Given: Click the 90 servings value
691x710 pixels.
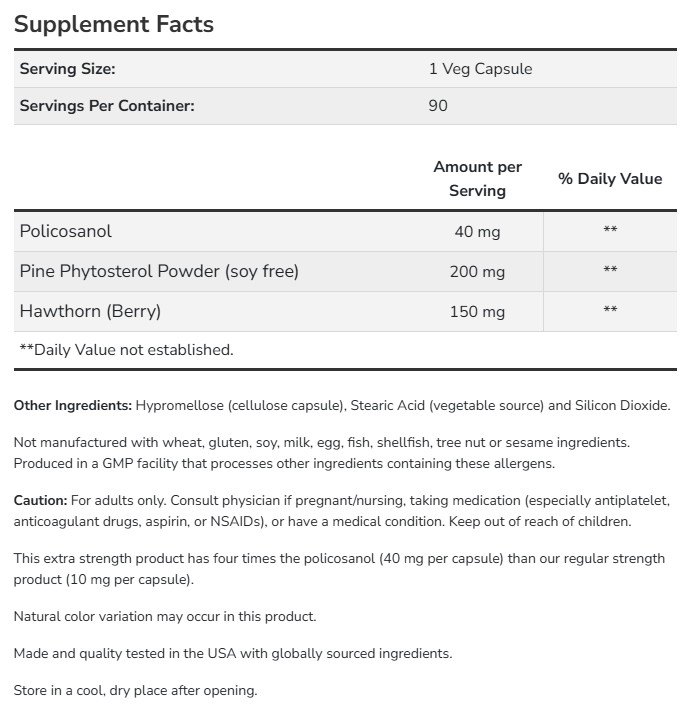Looking at the screenshot, I should coord(438,105).
